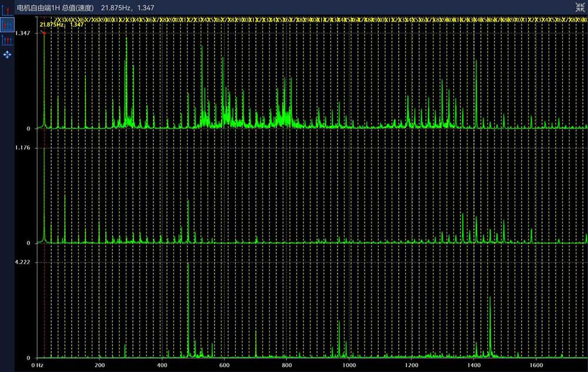The image size is (588, 372).
Task: Click the 600 mark on frequency axis
Action: click(x=224, y=366)
